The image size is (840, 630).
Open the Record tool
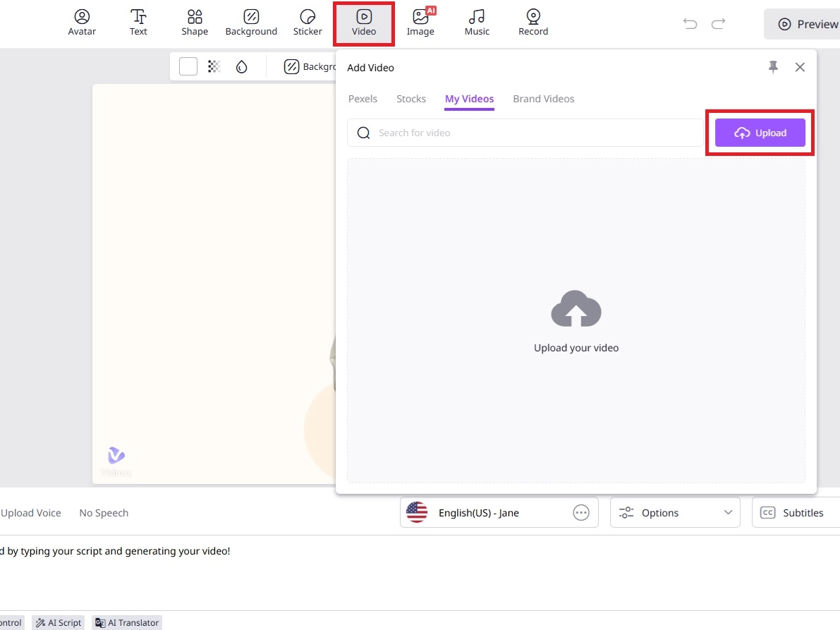click(x=533, y=23)
